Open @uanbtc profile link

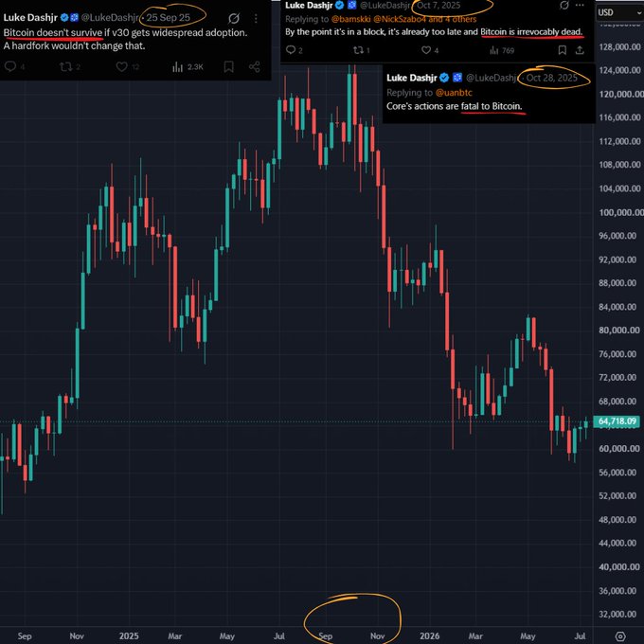[454, 93]
